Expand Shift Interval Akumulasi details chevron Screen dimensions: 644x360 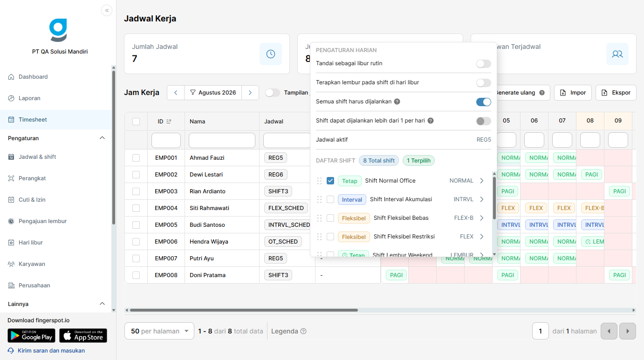[482, 199]
